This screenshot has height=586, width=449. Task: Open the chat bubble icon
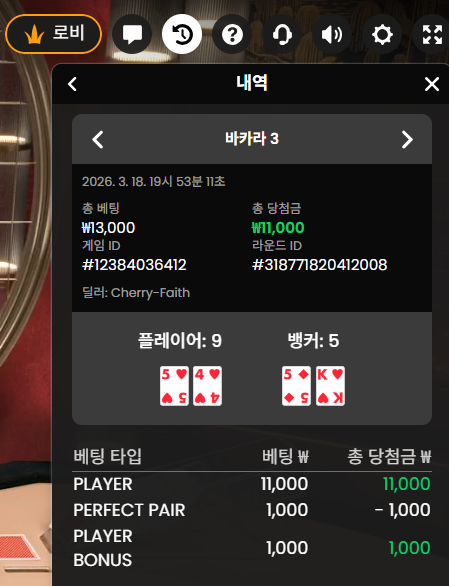click(x=132, y=34)
